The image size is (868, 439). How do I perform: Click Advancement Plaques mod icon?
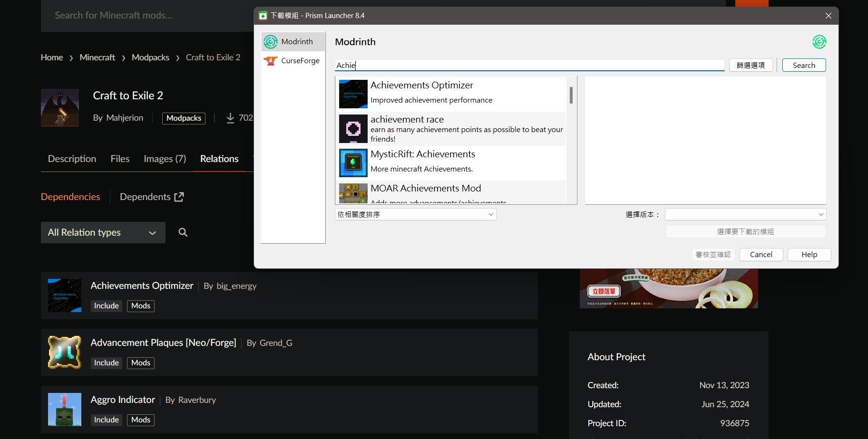click(65, 353)
